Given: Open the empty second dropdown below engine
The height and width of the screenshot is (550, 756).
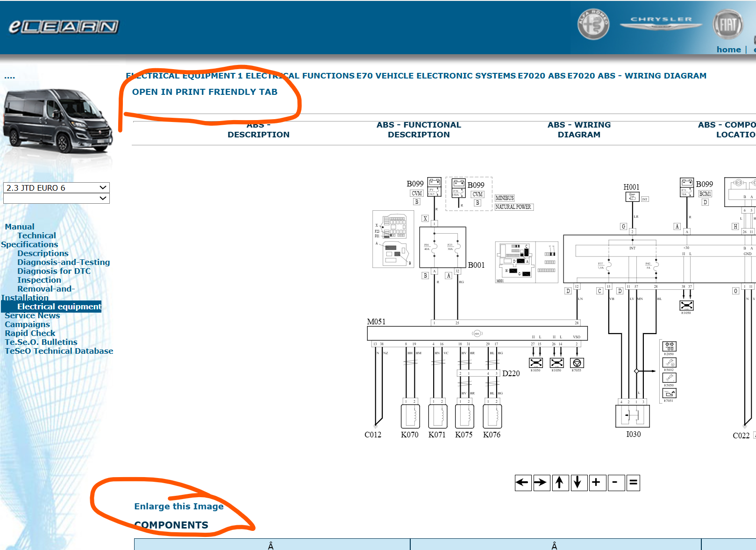Looking at the screenshot, I should (57, 198).
